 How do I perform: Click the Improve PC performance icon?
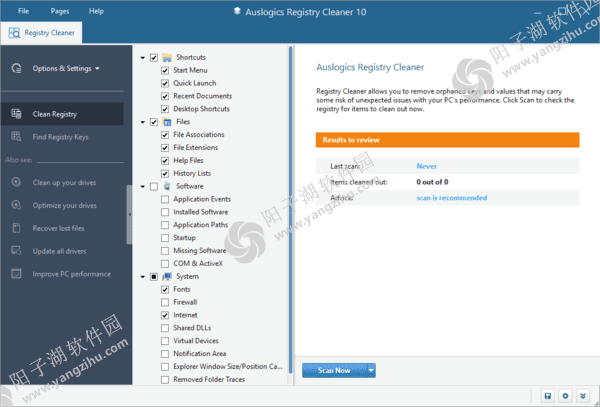[16, 274]
